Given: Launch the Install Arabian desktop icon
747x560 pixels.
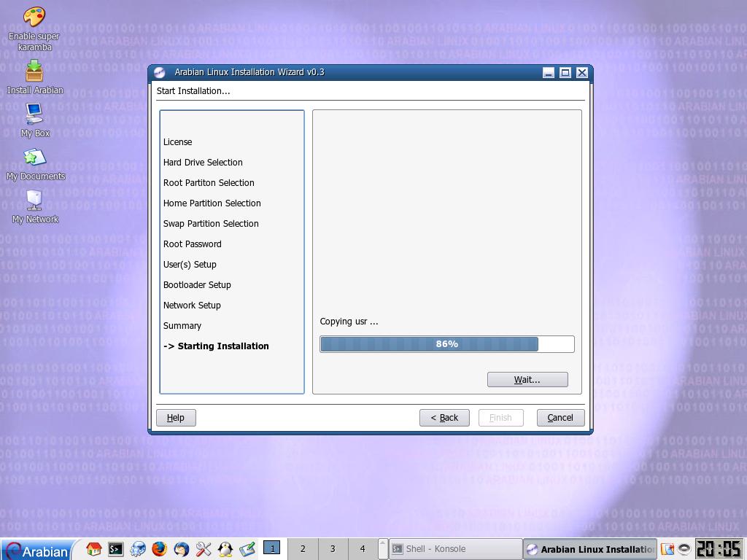Looking at the screenshot, I should pos(34,77).
